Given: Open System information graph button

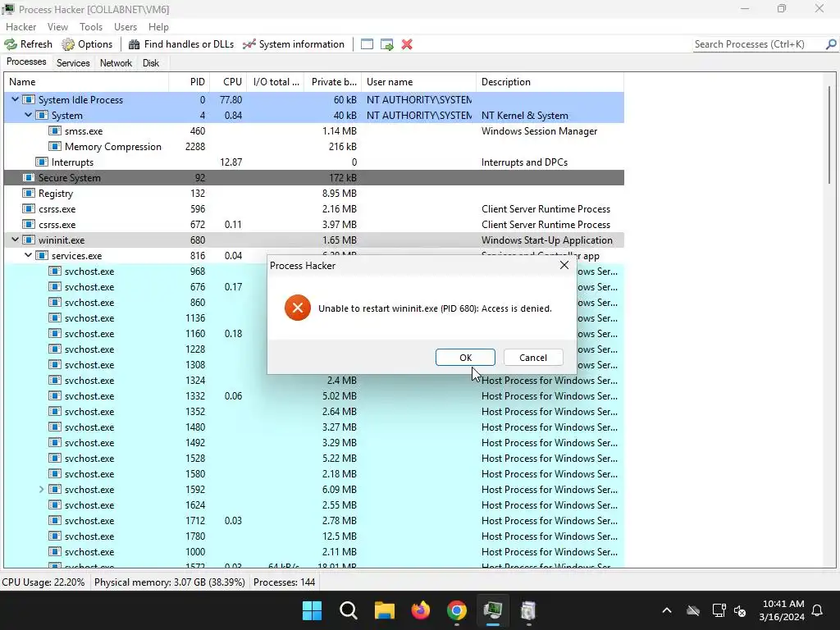Looking at the screenshot, I should point(294,44).
